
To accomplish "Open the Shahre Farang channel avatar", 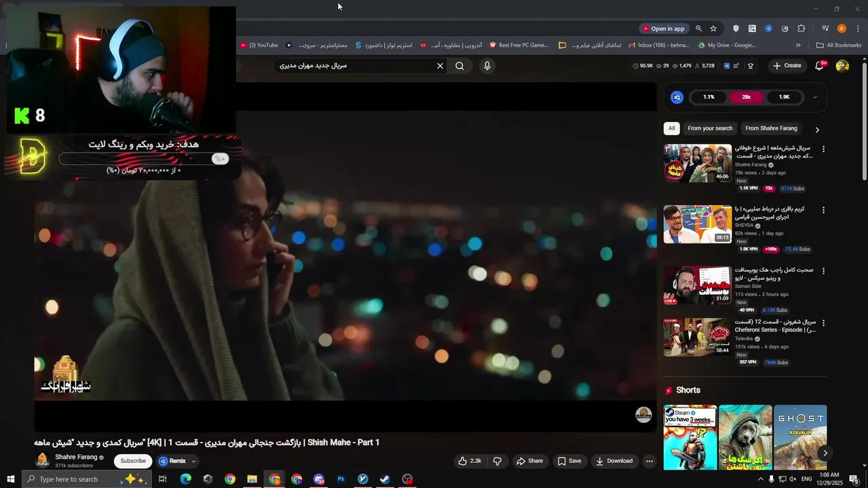I will (42, 460).
